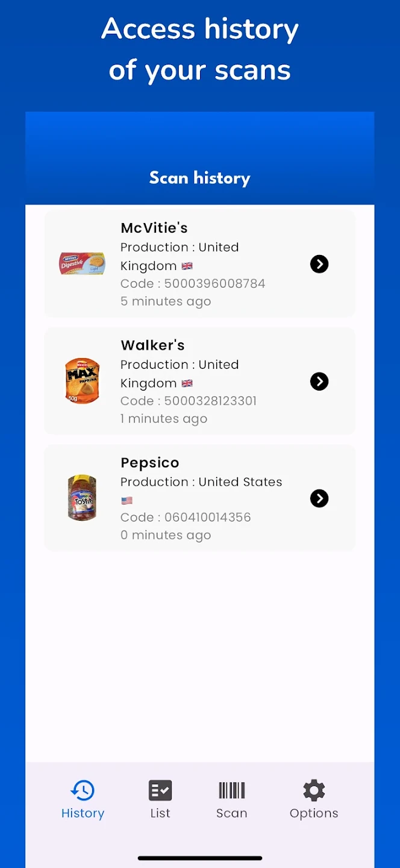The image size is (400, 868).
Task: Click the US flag on Pepsico entry
Action: point(127,500)
